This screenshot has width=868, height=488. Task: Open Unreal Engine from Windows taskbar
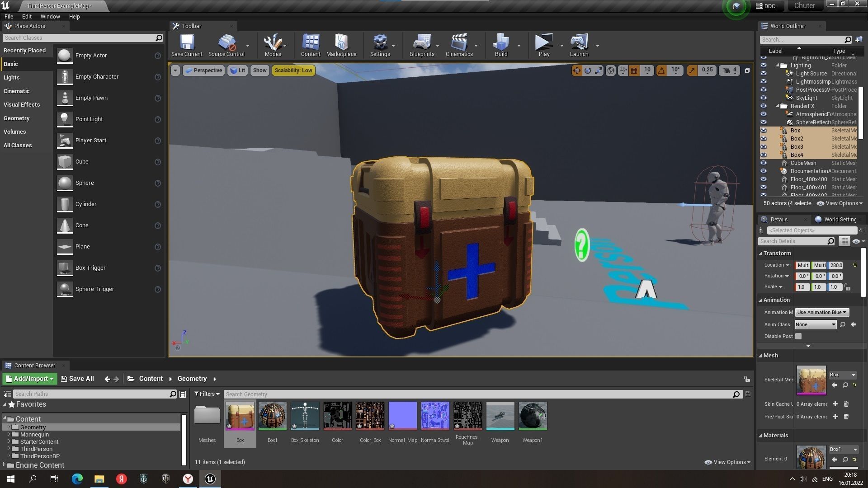(x=210, y=479)
